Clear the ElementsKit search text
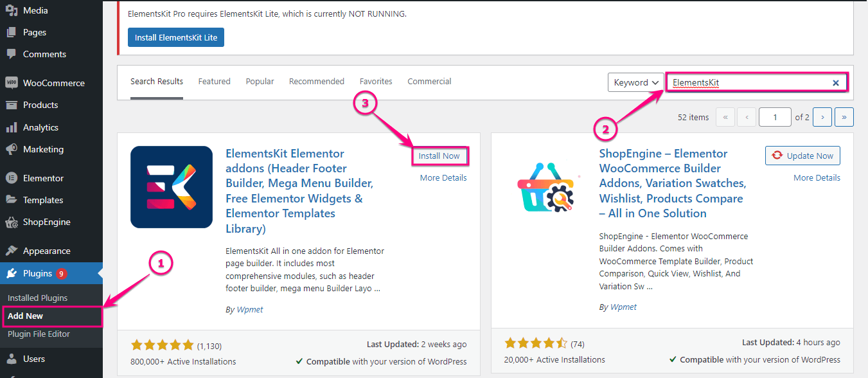This screenshot has width=868, height=378. click(836, 82)
